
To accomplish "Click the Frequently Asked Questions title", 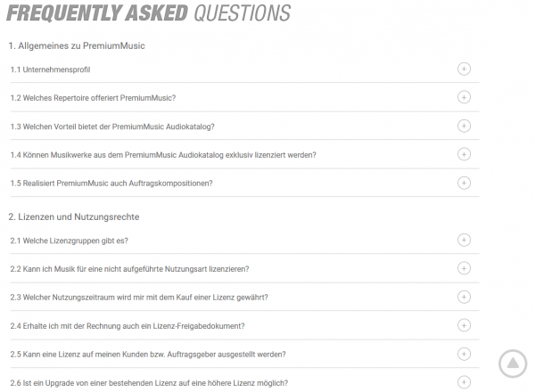I will 149,13.
